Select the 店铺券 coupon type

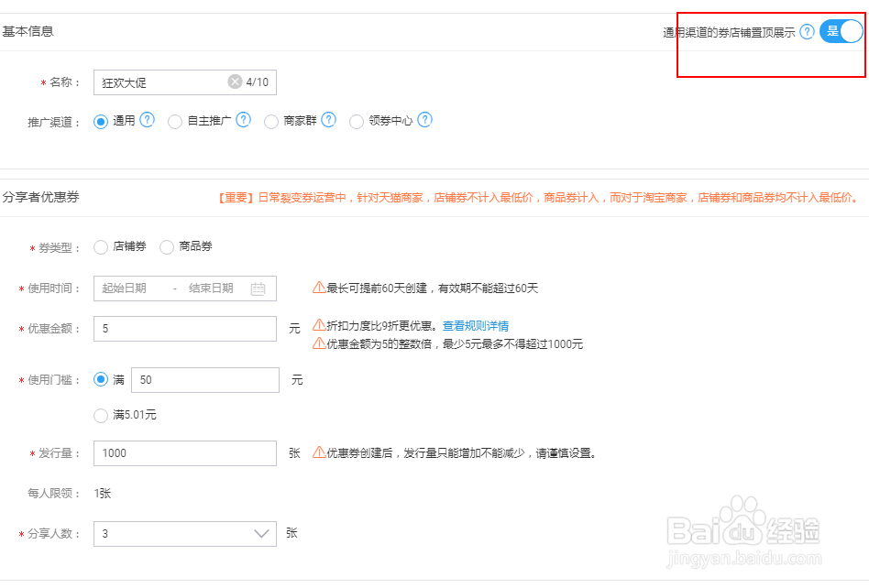(x=101, y=246)
